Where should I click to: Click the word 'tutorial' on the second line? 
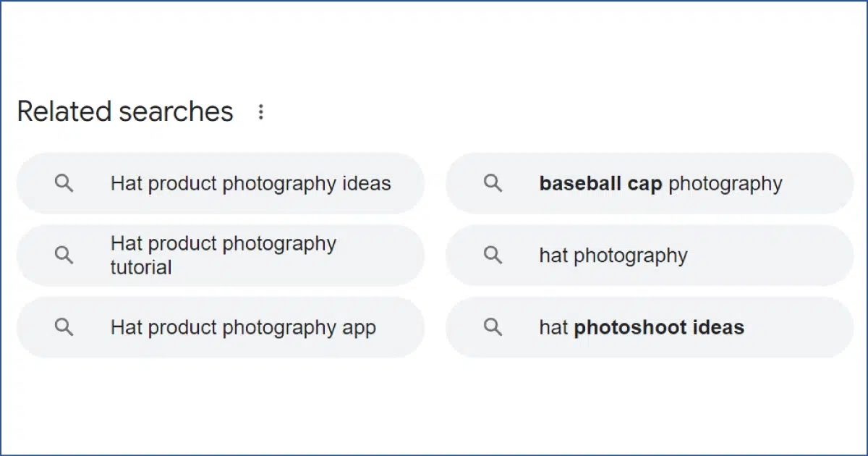coord(141,268)
